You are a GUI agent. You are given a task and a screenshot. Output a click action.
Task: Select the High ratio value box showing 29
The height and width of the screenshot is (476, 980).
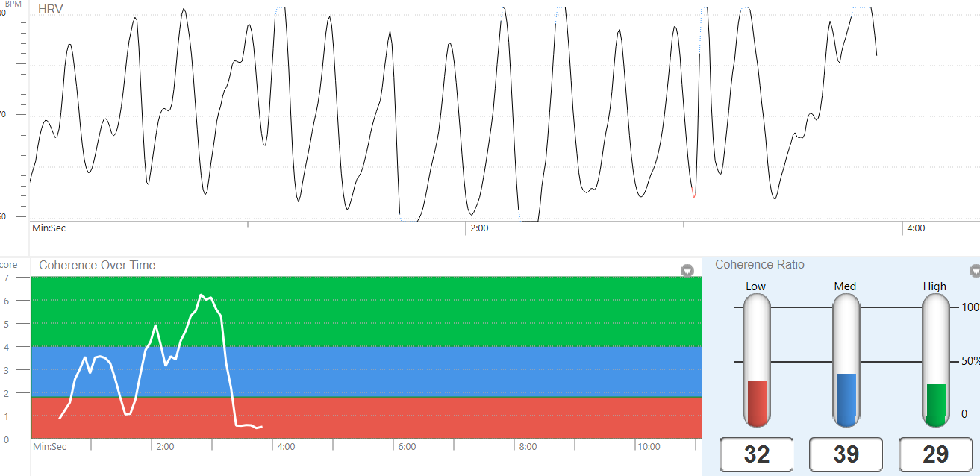click(x=936, y=454)
